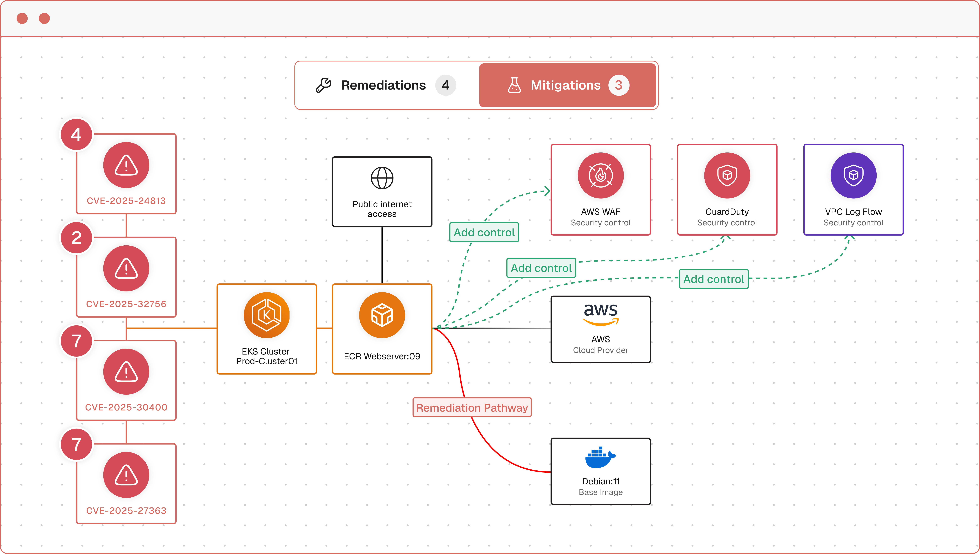Click the wrench icon beside Remediations
980x554 pixels.
click(323, 85)
